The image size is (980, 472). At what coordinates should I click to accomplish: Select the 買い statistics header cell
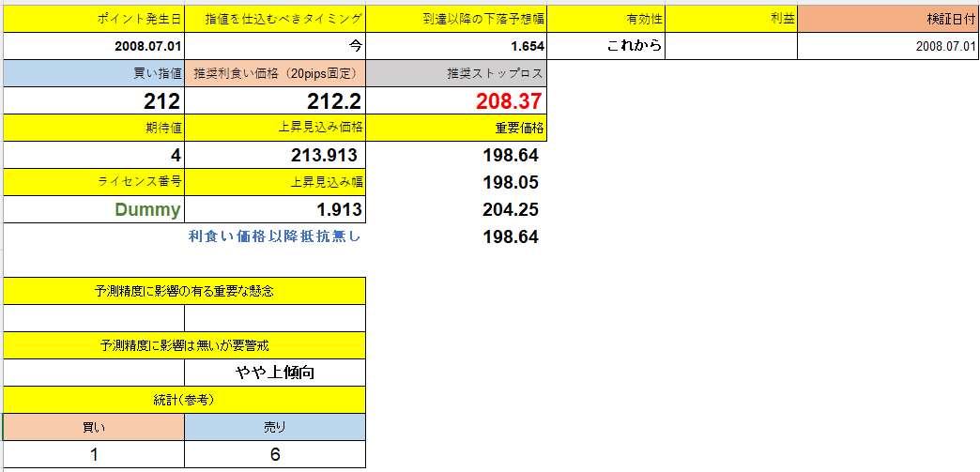(94, 427)
